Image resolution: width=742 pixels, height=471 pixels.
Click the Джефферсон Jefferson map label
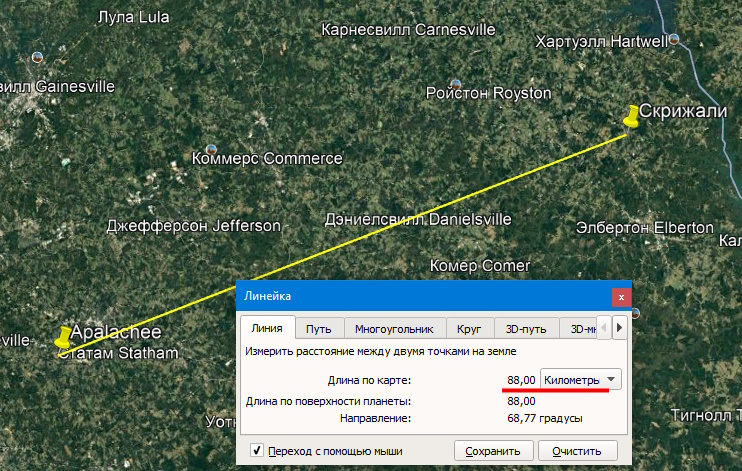194,226
